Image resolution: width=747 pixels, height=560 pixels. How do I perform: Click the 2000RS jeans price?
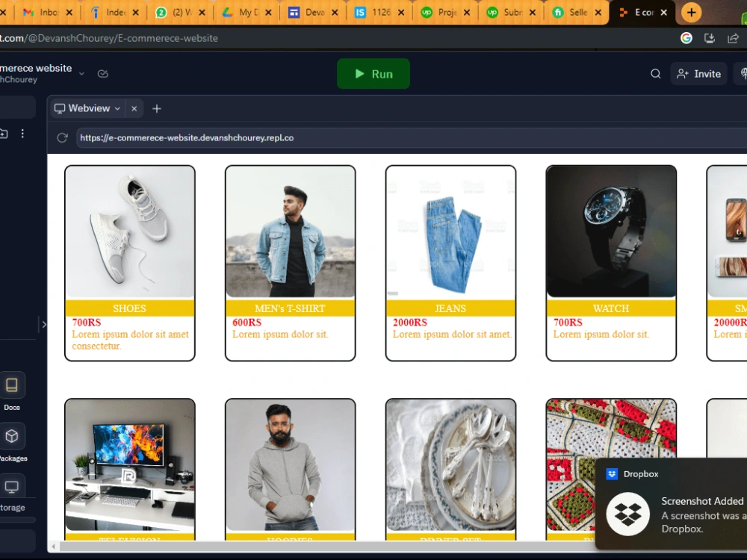pos(409,323)
